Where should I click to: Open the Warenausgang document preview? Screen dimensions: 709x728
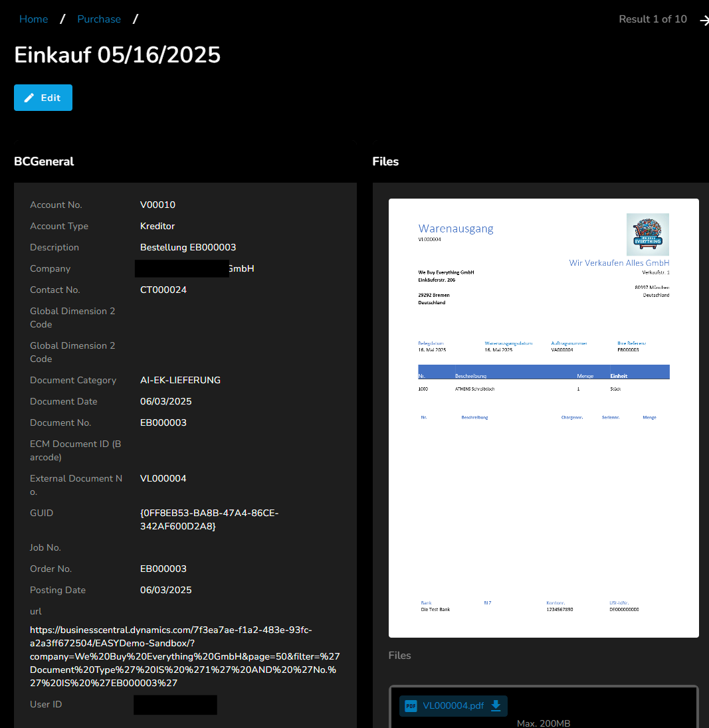pyautogui.click(x=543, y=417)
